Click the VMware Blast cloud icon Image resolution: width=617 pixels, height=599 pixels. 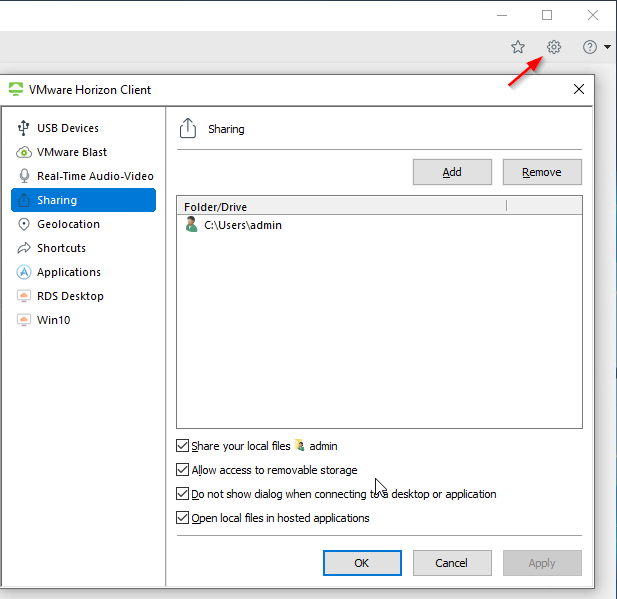[24, 152]
